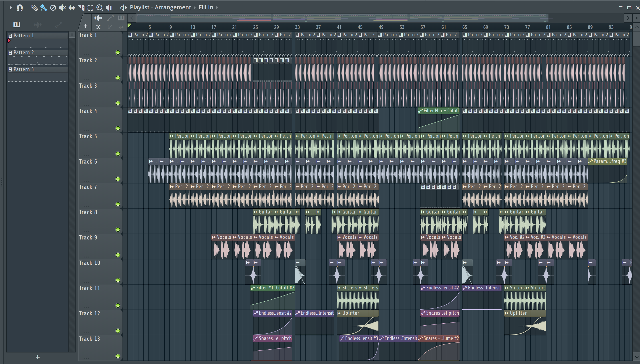640x364 pixels.
Task: Mute Track 3 with green LED
Action: click(x=118, y=103)
